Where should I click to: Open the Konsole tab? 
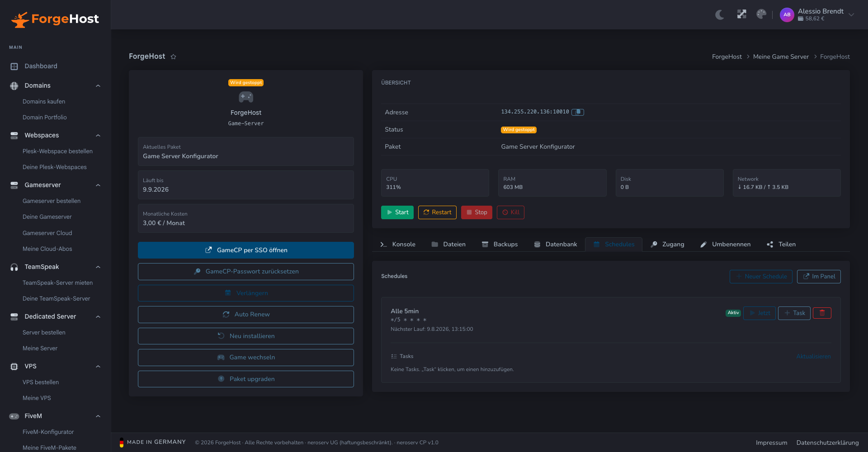coord(398,245)
